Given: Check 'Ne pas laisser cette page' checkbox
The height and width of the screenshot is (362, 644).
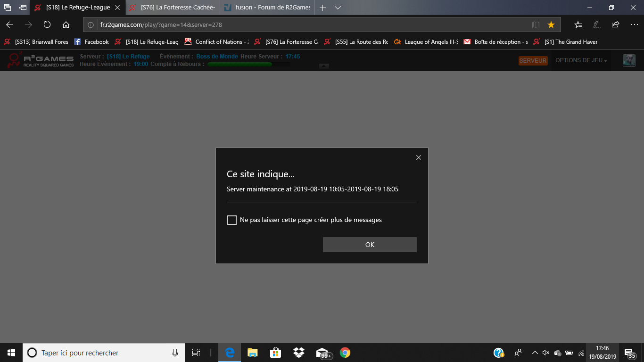Looking at the screenshot, I should [x=232, y=220].
